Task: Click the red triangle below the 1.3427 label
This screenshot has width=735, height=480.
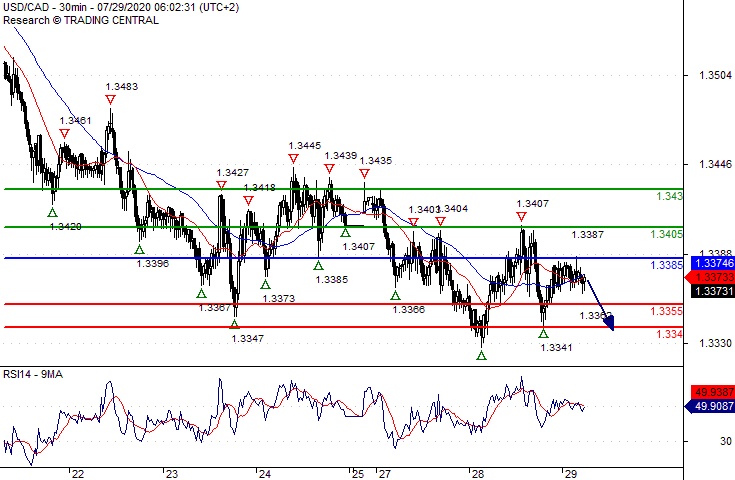Action: [x=221, y=186]
